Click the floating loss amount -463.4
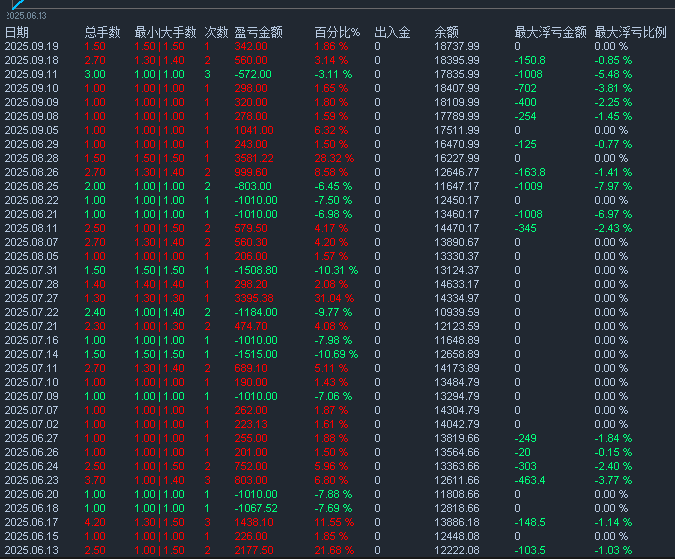This screenshot has width=675, height=559. [531, 480]
